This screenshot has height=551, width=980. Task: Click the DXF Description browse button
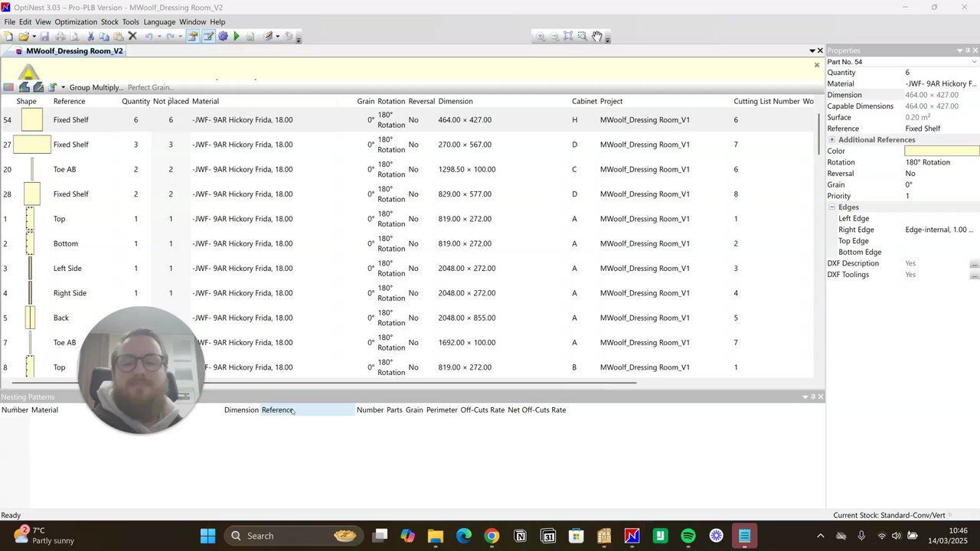pos(974,264)
